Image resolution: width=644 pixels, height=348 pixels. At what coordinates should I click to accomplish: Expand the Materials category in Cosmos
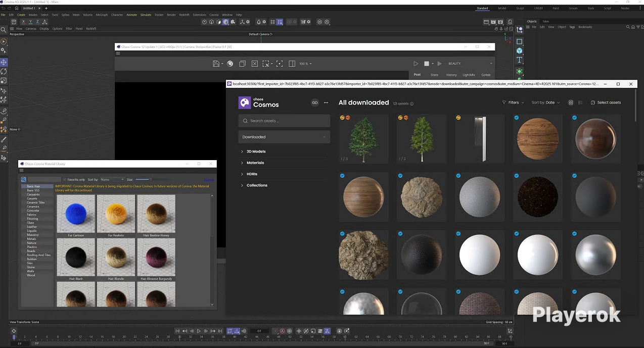click(255, 163)
